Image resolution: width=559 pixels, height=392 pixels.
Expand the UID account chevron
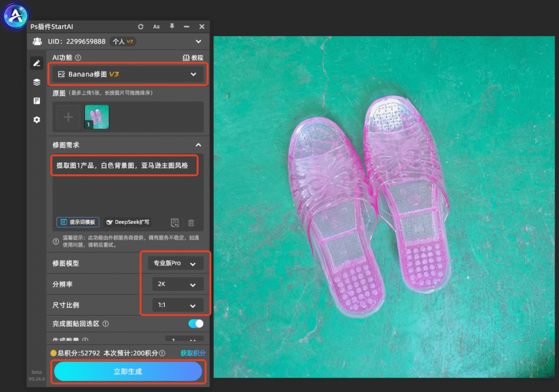199,41
